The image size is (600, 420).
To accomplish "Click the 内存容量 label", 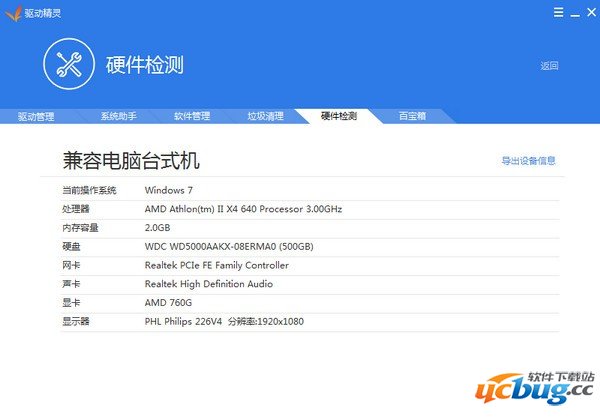I will pyautogui.click(x=80, y=228).
